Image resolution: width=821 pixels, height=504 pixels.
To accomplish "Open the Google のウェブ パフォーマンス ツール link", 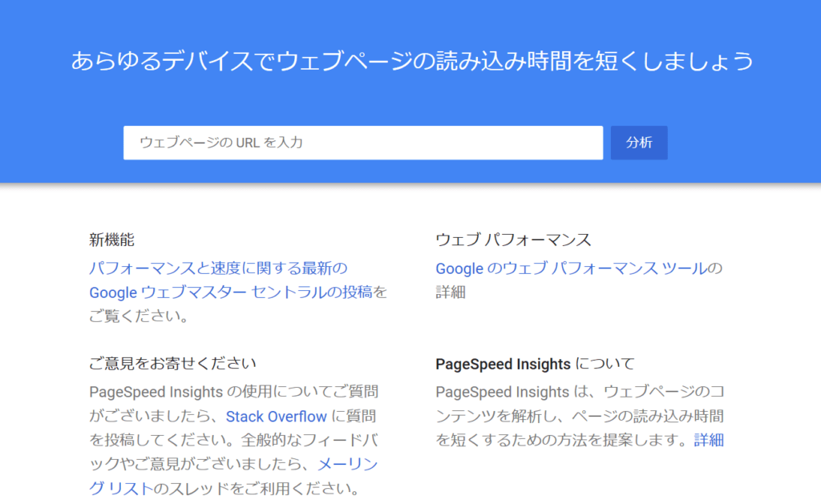I will click(x=571, y=268).
